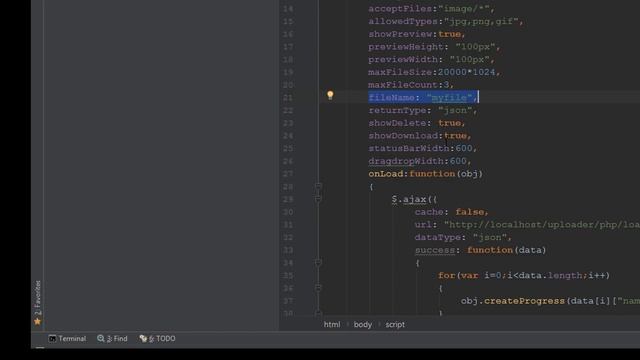640x360 pixels.
Task: Select body in the breadcrumb bar
Action: coord(362,324)
